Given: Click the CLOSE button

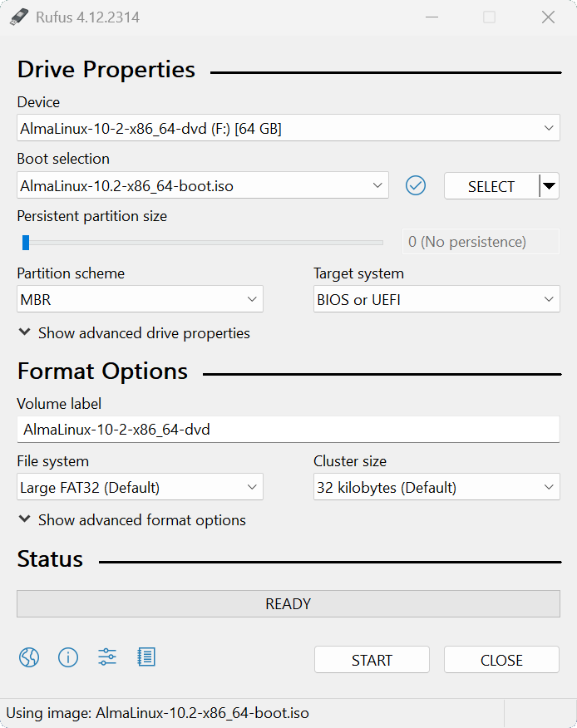Looking at the screenshot, I should tap(501, 660).
